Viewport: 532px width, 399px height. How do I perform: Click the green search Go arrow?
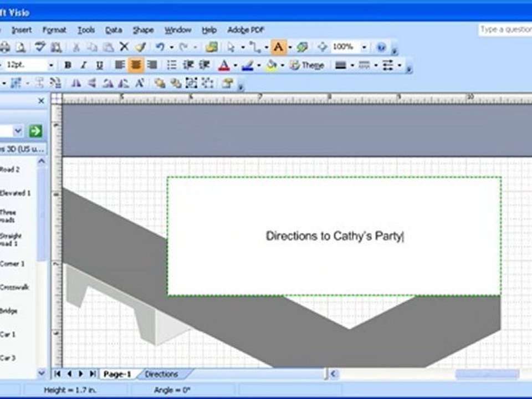35,131
